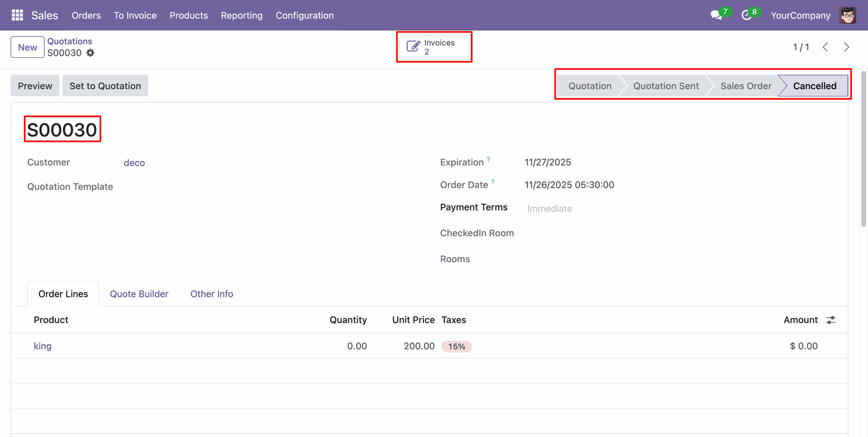Switch to the Other Info tab

coord(212,294)
